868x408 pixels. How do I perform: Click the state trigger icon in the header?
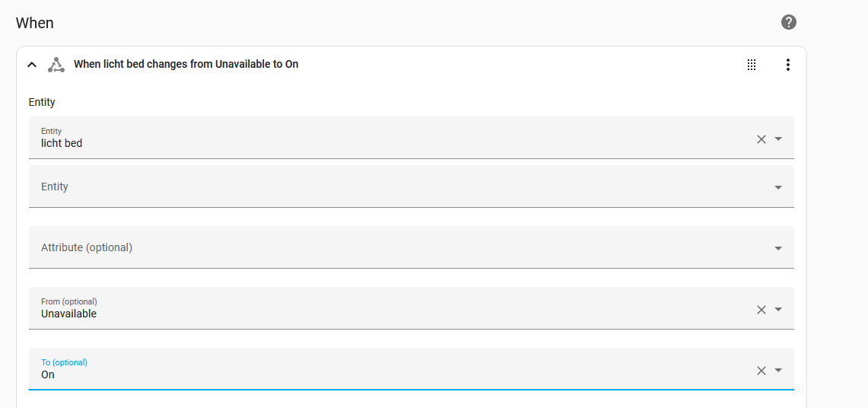pyautogui.click(x=56, y=65)
